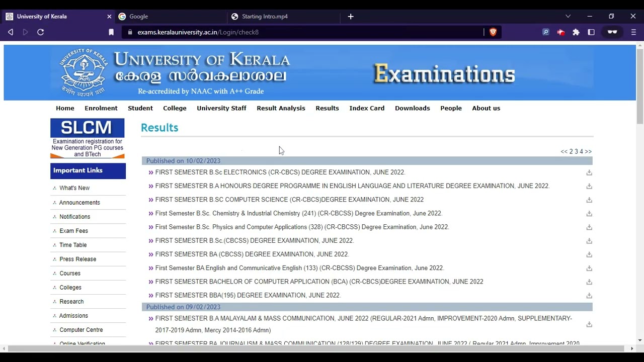Open the Student menu
Image resolution: width=644 pixels, height=362 pixels.
[x=140, y=108]
